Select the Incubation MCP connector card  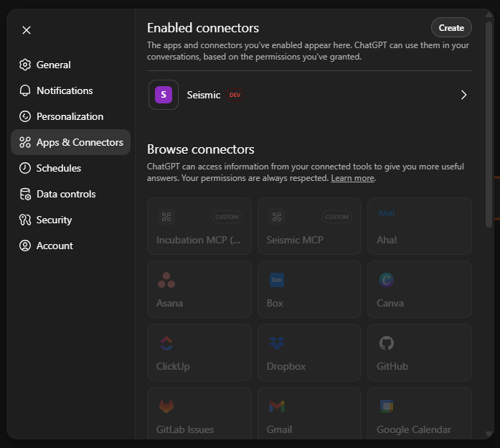pyautogui.click(x=199, y=226)
